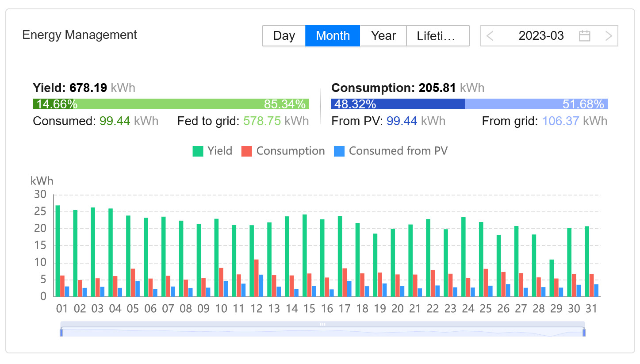Click the green Yield legend square
Image resolution: width=640 pixels, height=364 pixels.
[198, 151]
